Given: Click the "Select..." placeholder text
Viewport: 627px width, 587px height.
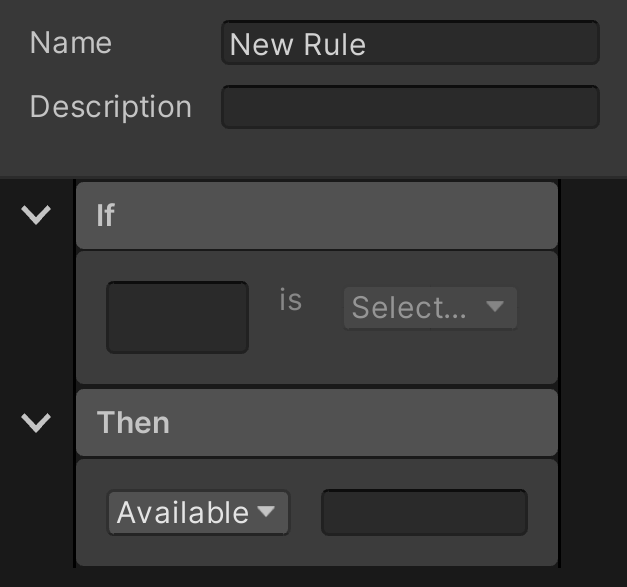Looking at the screenshot, I should 409,308.
